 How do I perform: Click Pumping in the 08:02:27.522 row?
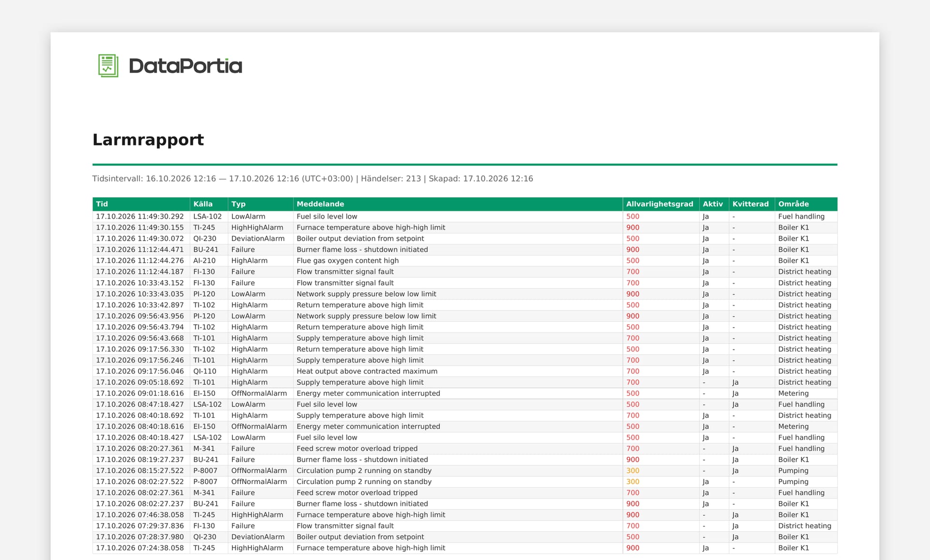(x=793, y=482)
